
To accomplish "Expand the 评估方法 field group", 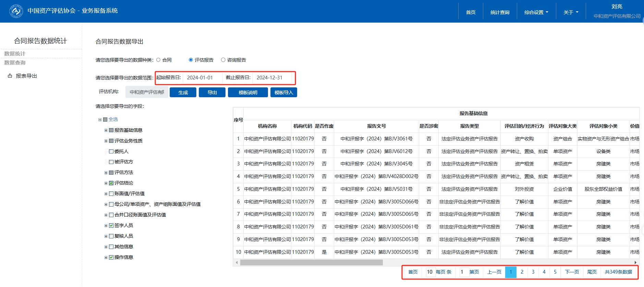I will 106,173.
